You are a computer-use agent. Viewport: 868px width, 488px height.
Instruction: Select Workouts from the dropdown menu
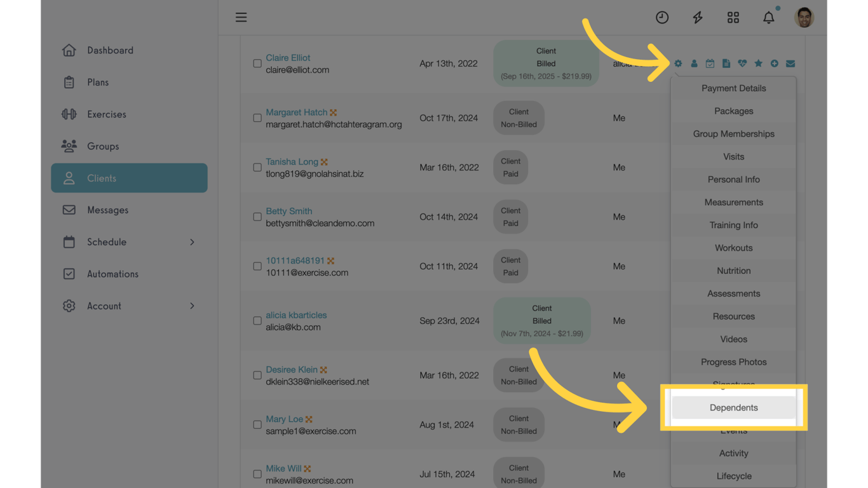pyautogui.click(x=734, y=248)
